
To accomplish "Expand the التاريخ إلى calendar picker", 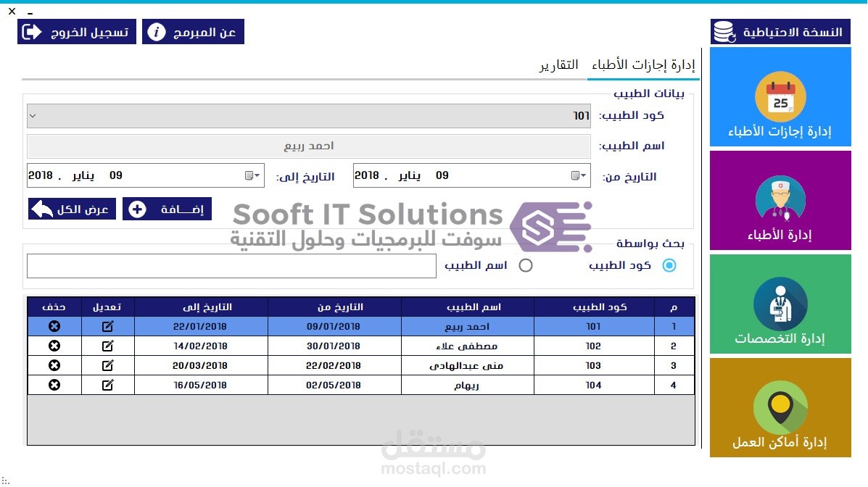I will coord(253,175).
